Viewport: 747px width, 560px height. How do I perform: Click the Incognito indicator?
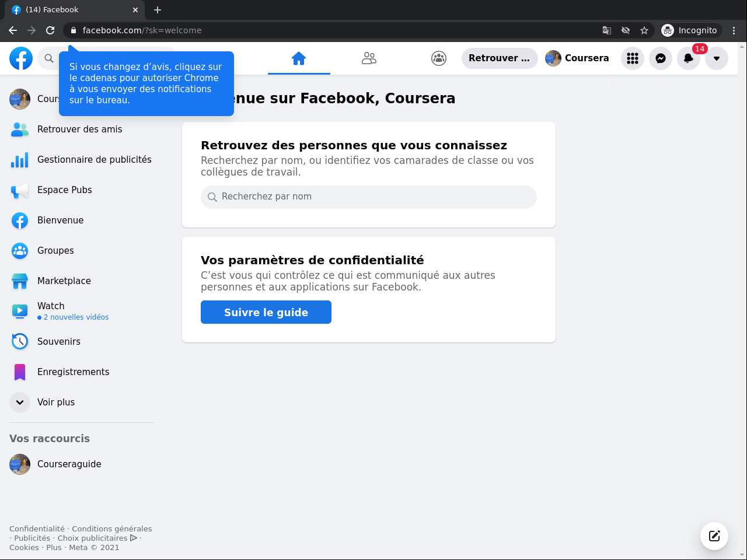tap(690, 30)
